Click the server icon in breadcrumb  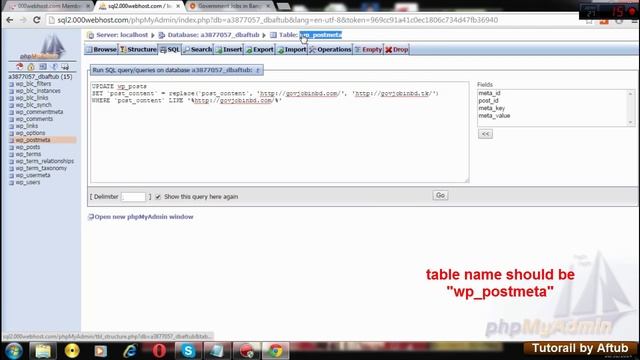click(x=91, y=35)
